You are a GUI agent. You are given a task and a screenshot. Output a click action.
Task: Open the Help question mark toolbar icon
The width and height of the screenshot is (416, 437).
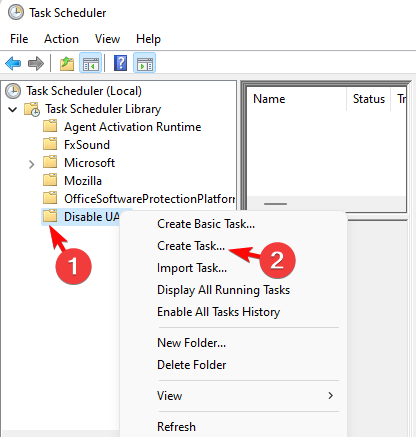(120, 63)
